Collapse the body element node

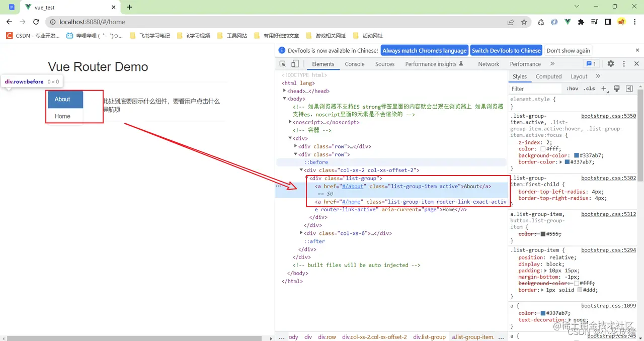285,99
